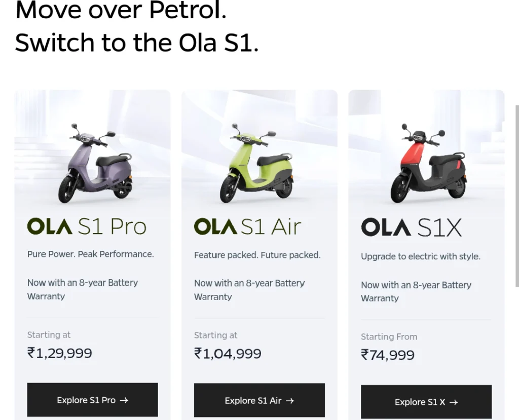Click the Explore S1 X button
The width and height of the screenshot is (519, 420).
(x=426, y=402)
